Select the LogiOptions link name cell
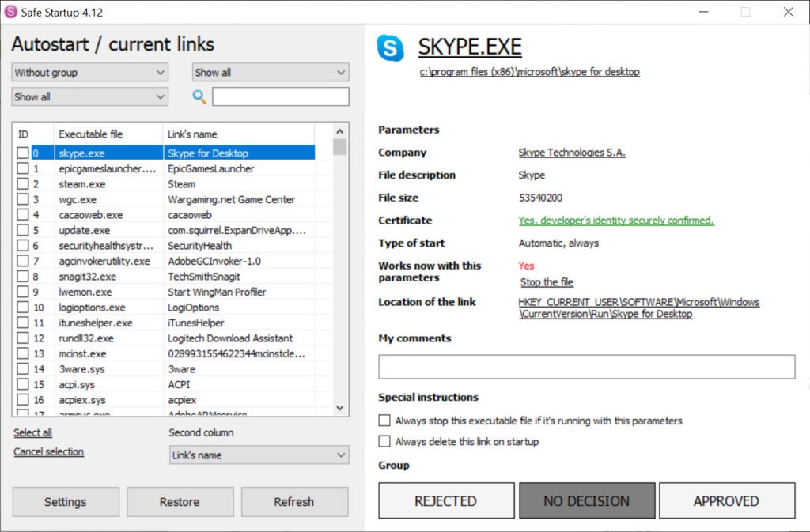The height and width of the screenshot is (532, 810). tap(193, 308)
